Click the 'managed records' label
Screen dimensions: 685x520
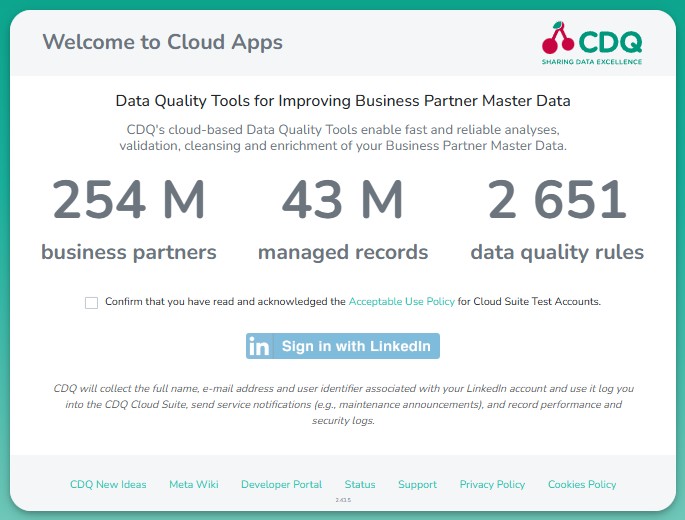tap(343, 253)
